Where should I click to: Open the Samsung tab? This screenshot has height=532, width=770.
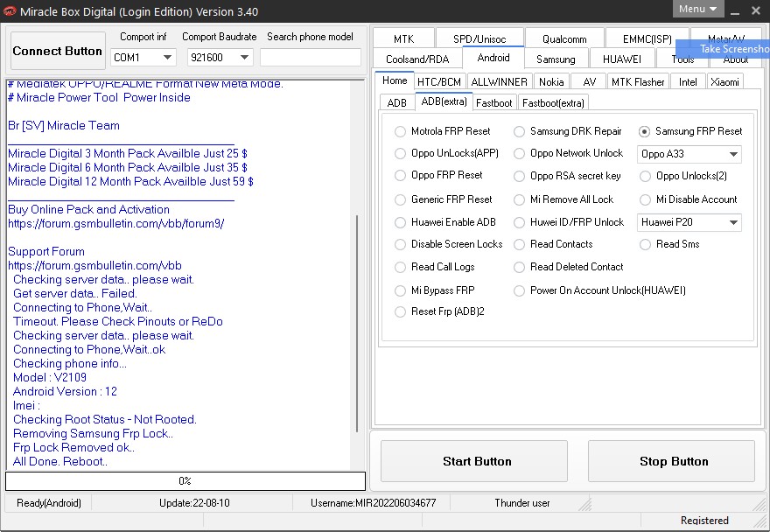point(556,59)
